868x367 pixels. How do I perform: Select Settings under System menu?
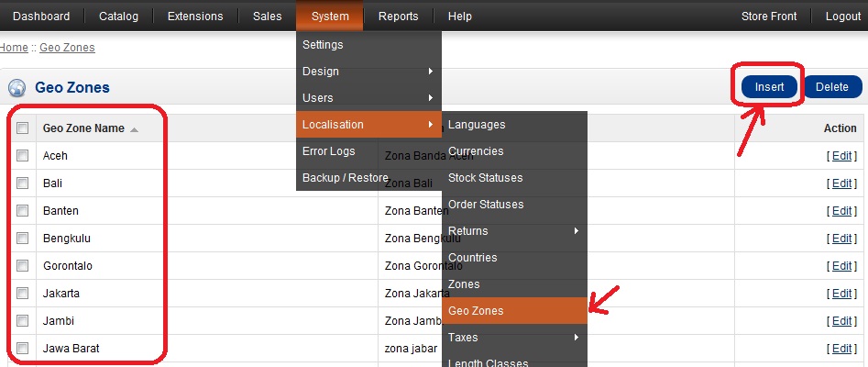(x=323, y=45)
